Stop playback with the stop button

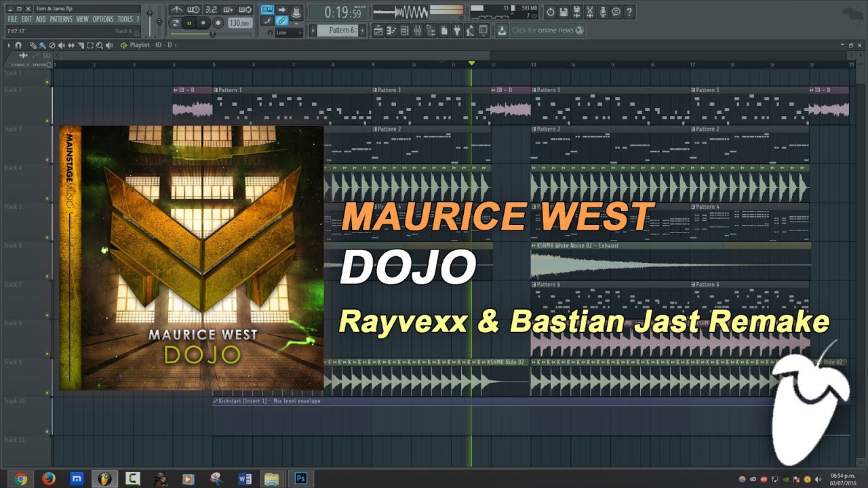click(203, 23)
